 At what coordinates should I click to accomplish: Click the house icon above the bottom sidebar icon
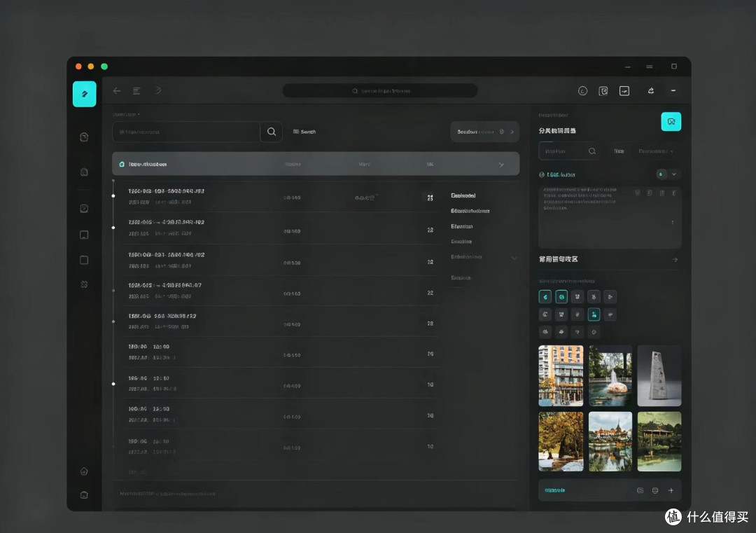(x=84, y=471)
